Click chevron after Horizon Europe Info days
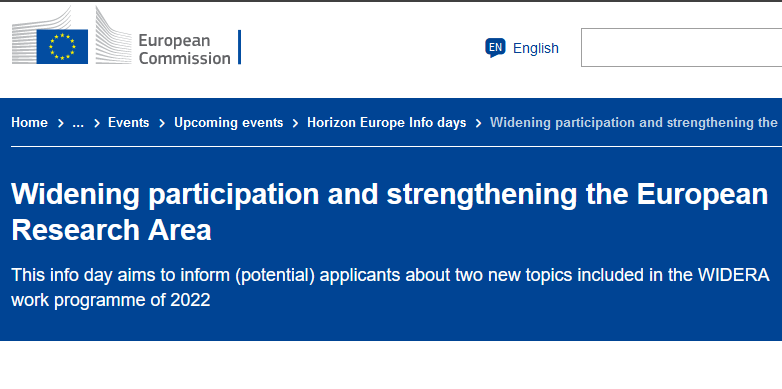The image size is (782, 389). (478, 123)
